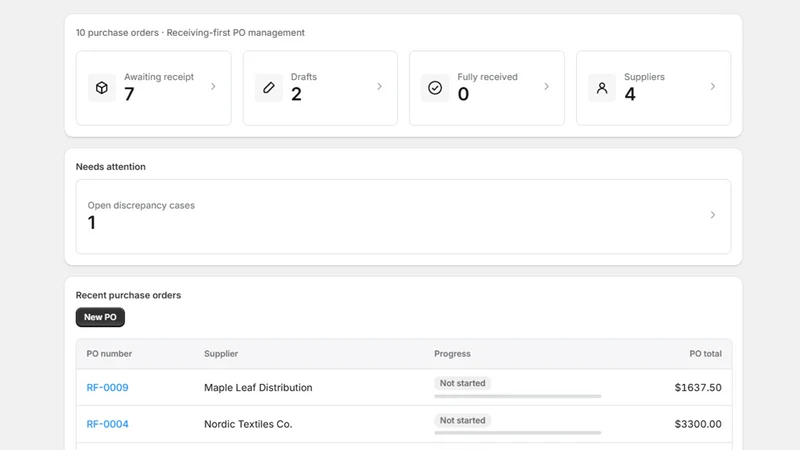
Task: Click the progress bar for RF-0009
Action: tap(517, 396)
